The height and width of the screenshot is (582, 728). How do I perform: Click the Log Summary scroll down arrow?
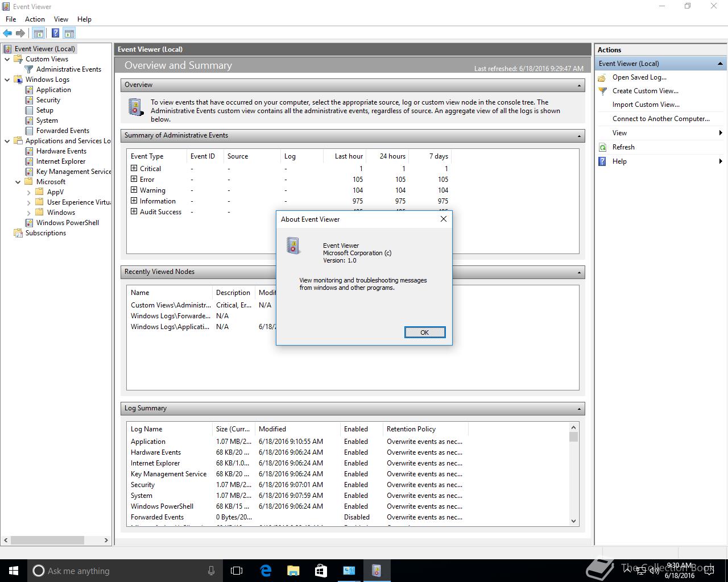(x=573, y=521)
